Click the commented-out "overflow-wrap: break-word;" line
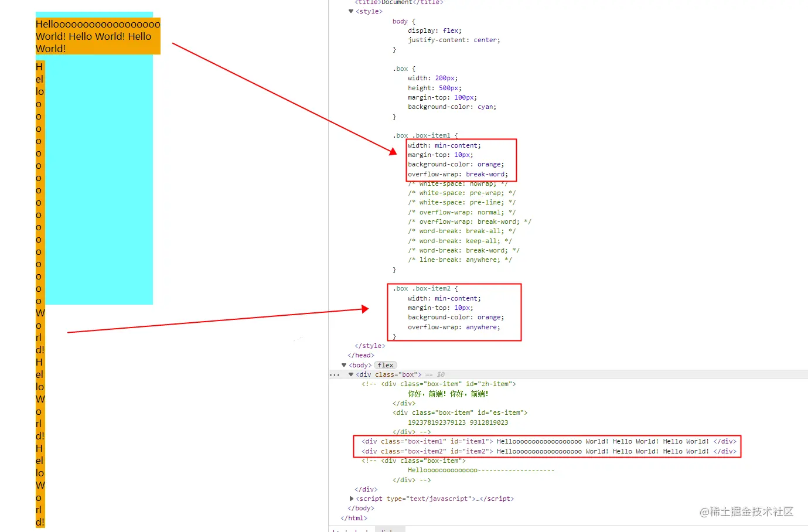The height and width of the screenshot is (532, 808). point(469,221)
